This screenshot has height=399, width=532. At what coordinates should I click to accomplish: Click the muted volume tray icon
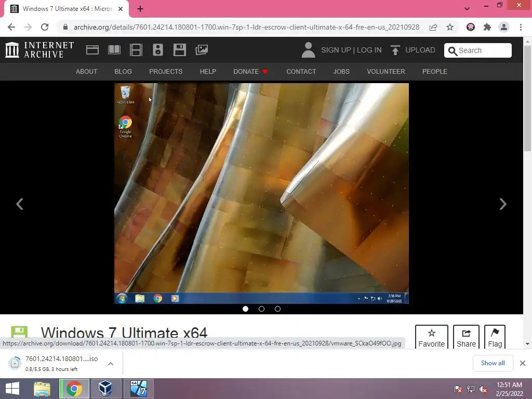483,389
